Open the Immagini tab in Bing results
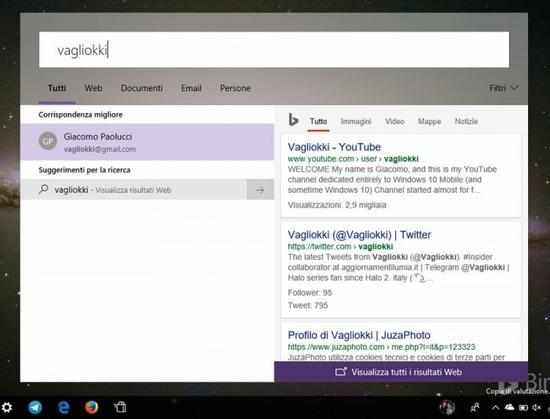The width and height of the screenshot is (550, 419). [x=356, y=121]
